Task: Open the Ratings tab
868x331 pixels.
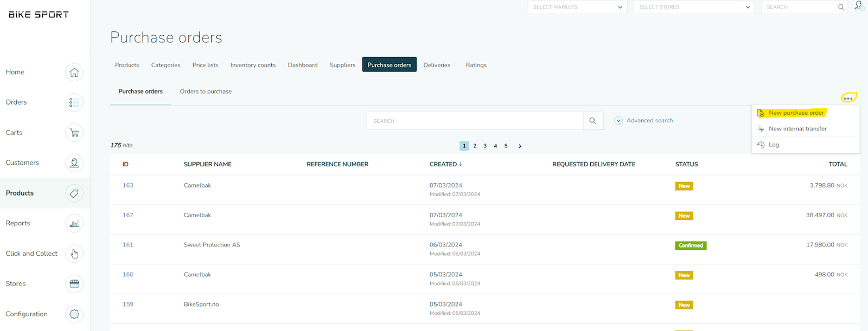Action: (476, 65)
